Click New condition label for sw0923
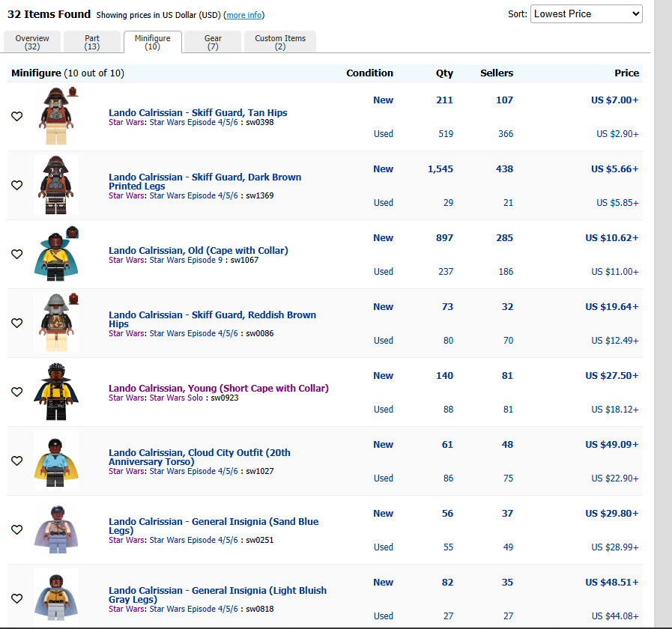Viewport: 672px width, 629px height. tap(383, 376)
